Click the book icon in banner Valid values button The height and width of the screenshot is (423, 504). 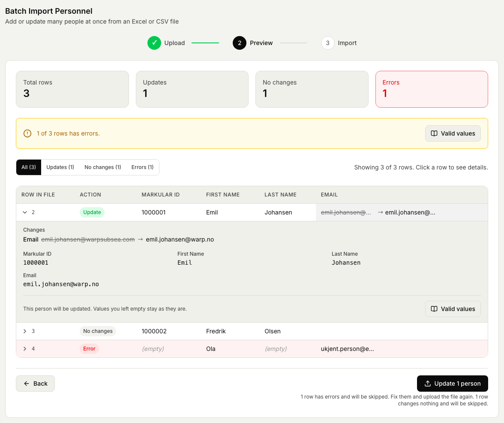point(434,133)
